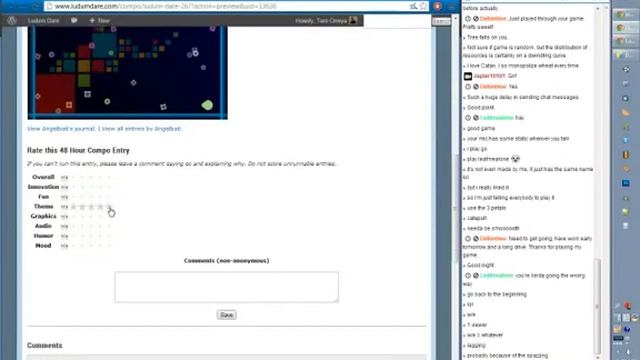Click the Rate this 48 Hour Compo Entry heading

point(78,150)
